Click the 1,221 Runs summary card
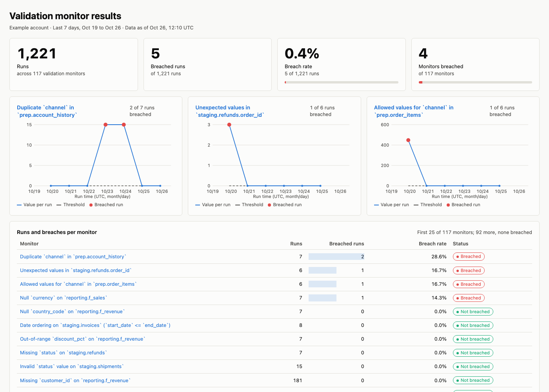 point(74,65)
